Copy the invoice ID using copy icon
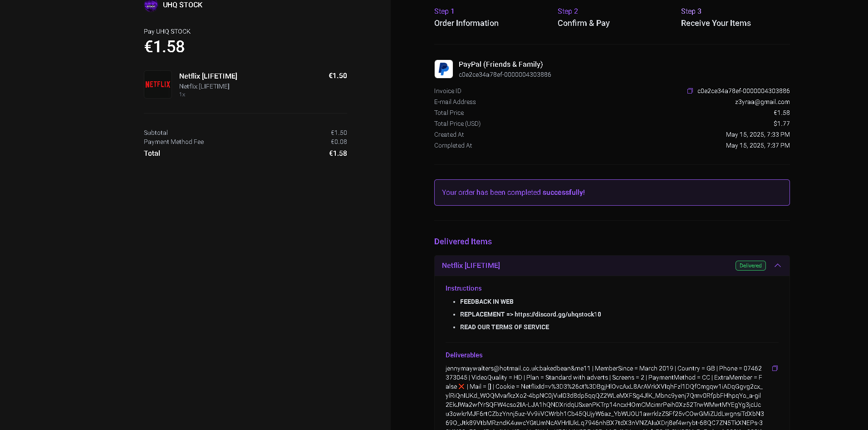The image size is (868, 430). pos(690,91)
